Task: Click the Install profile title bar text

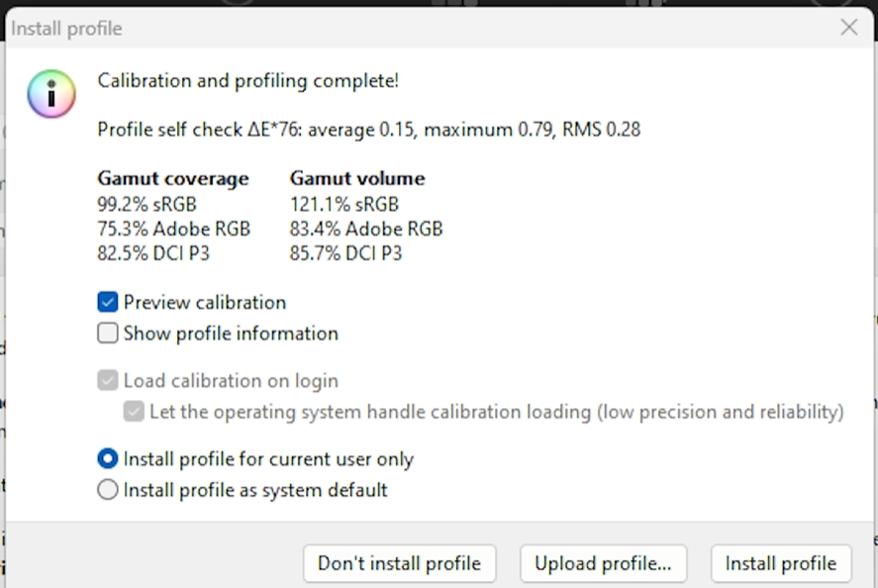Action: [x=66, y=29]
